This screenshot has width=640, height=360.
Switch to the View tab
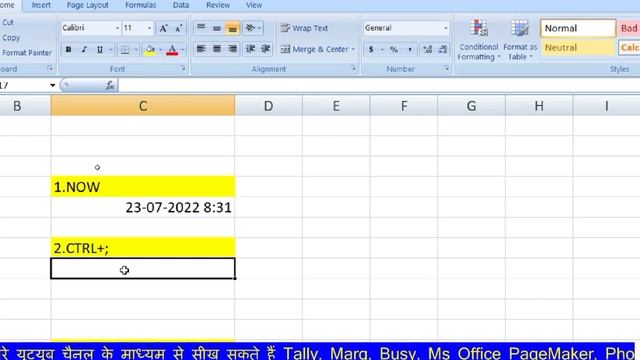coord(254,5)
